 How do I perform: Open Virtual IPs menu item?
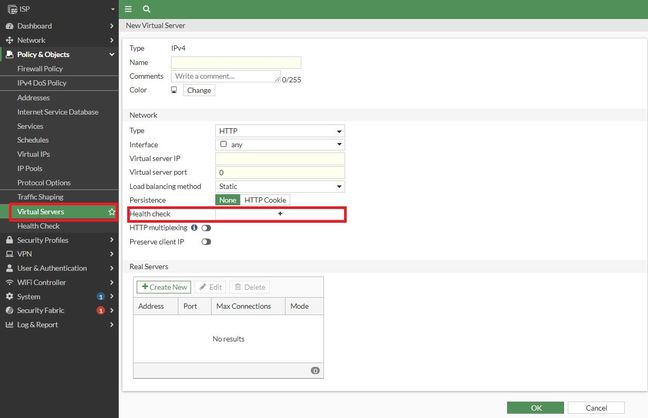[x=33, y=154]
